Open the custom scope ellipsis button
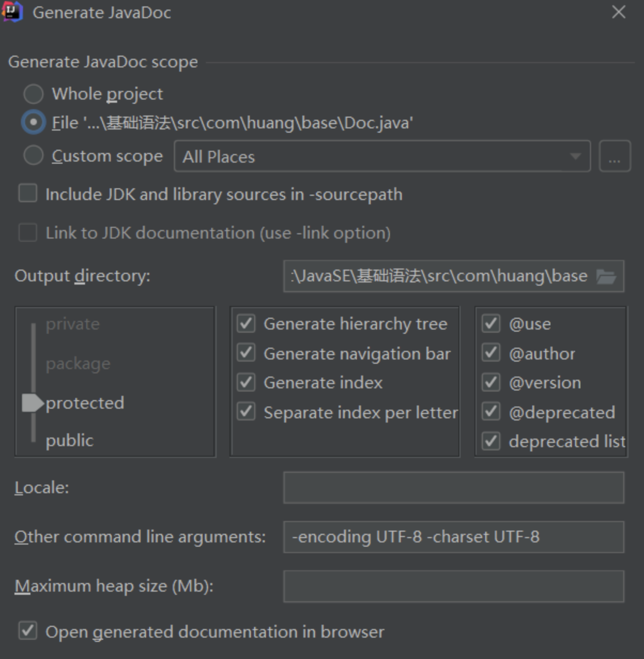This screenshot has width=644, height=659. pos(615,157)
